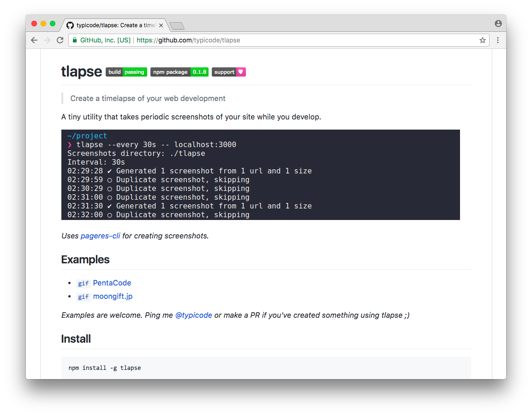Image resolution: width=532 pixels, height=416 pixels.
Task: Click 'Create a timelapse of your web development' quote
Action: (148, 99)
